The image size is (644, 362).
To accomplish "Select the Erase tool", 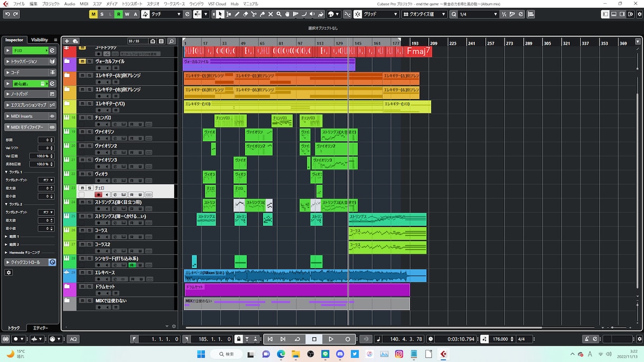I will pos(245,14).
